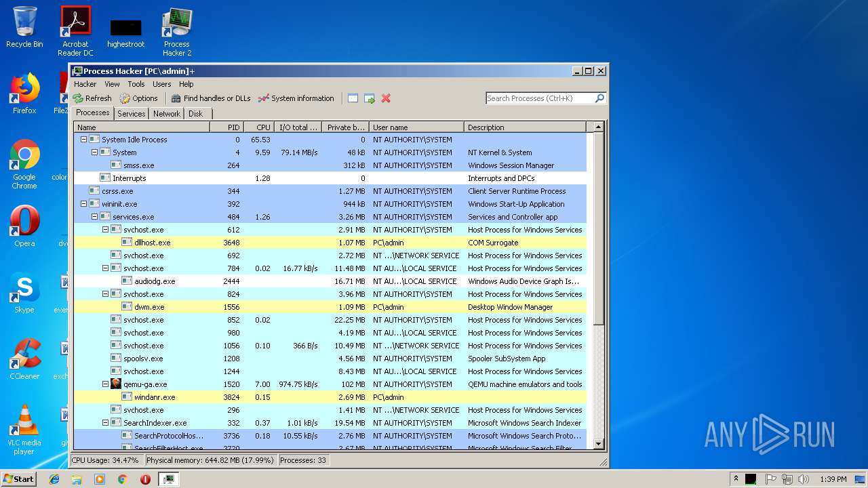
Task: Collapse the System process node
Action: [x=94, y=152]
